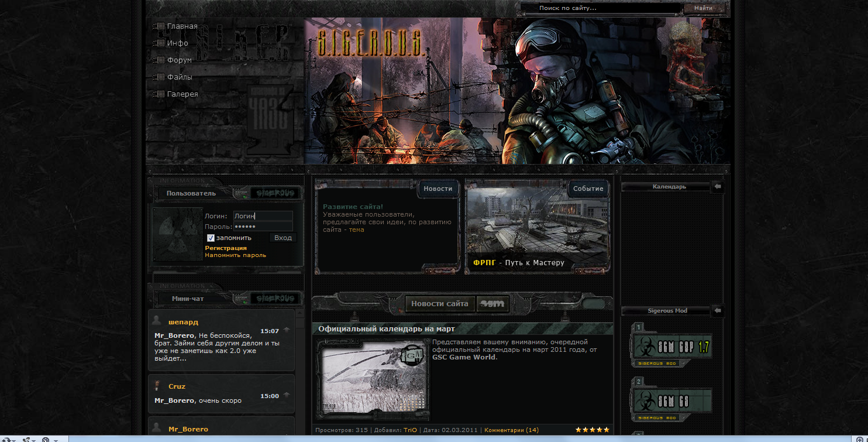868x442 pixels.
Task: Click the oval toggle in the Новости сайта bar
Action: tap(594, 303)
